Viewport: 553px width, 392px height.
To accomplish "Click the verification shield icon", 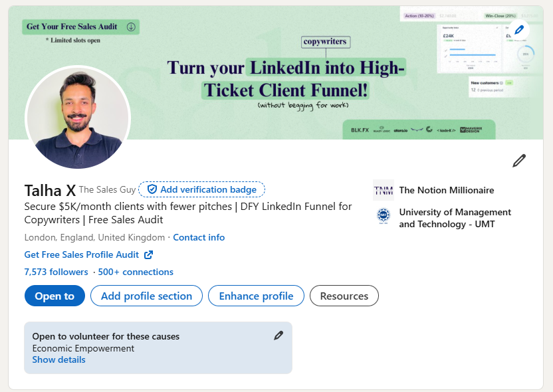I will (x=152, y=189).
